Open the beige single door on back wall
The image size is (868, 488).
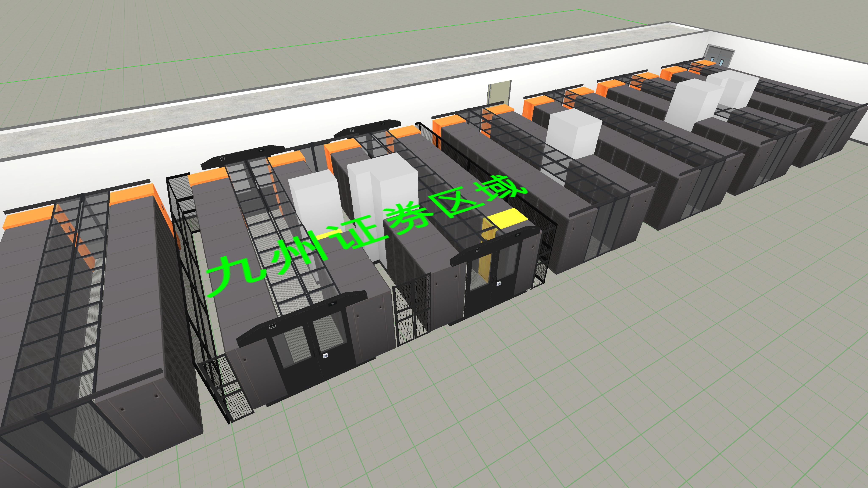(500, 92)
